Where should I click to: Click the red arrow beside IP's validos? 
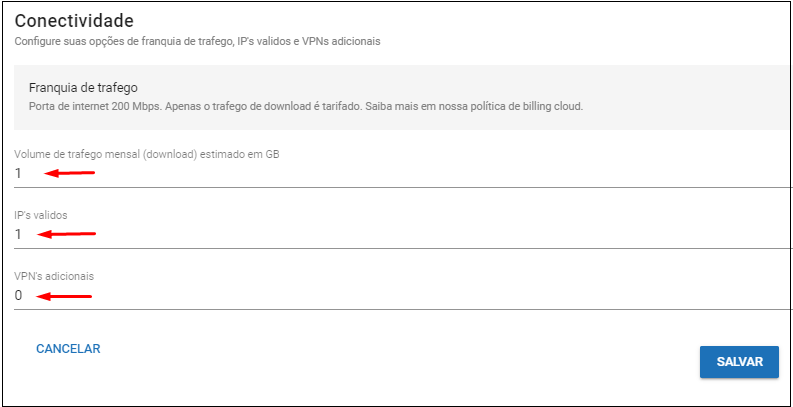click(69, 234)
